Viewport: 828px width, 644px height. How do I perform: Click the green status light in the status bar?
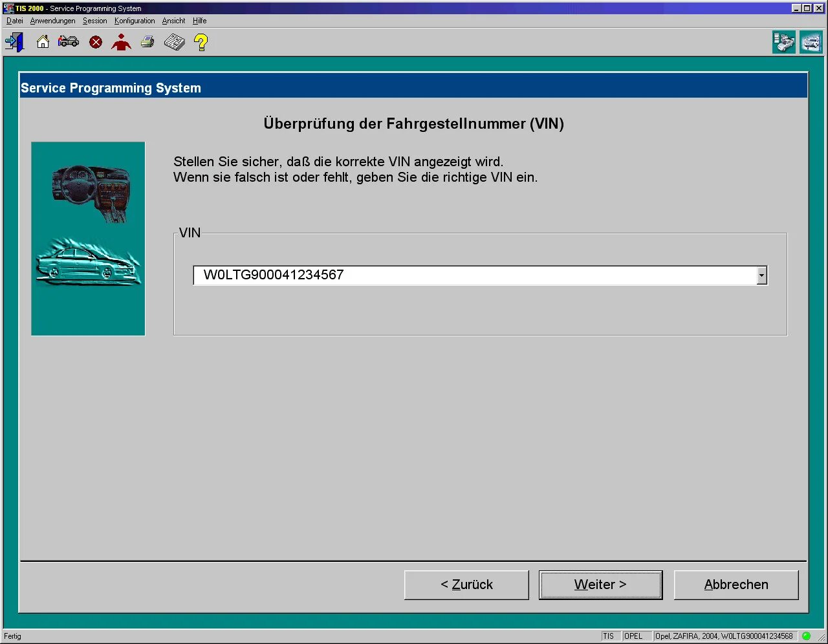point(806,636)
